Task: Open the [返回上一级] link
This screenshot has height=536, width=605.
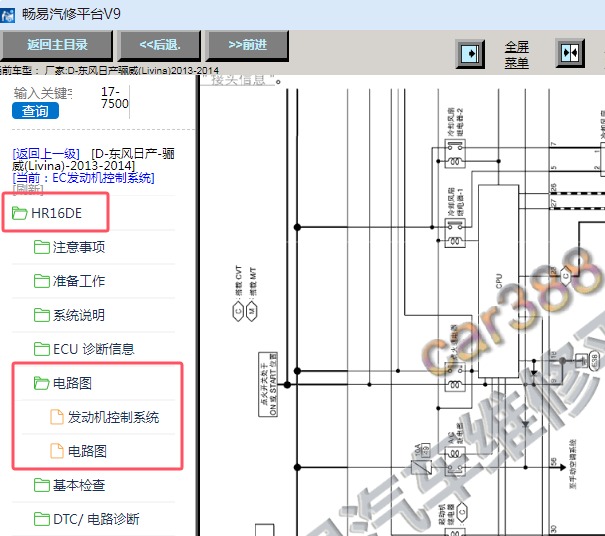Action: (46, 154)
